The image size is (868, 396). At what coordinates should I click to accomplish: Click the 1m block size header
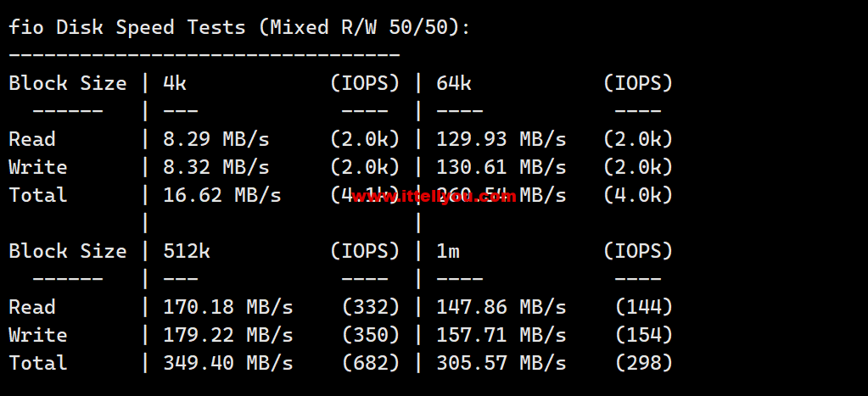coord(448,252)
